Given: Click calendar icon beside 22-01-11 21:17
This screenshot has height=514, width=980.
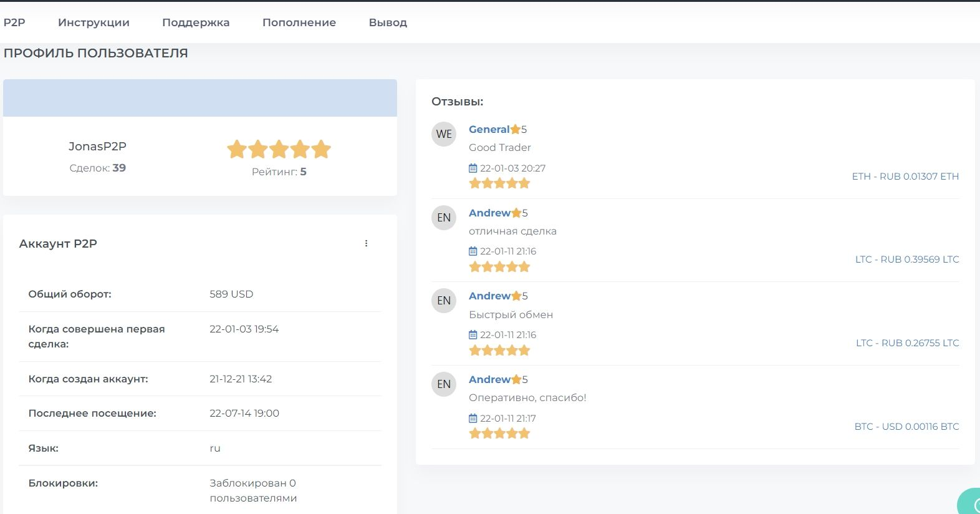Looking at the screenshot, I should (x=473, y=418).
